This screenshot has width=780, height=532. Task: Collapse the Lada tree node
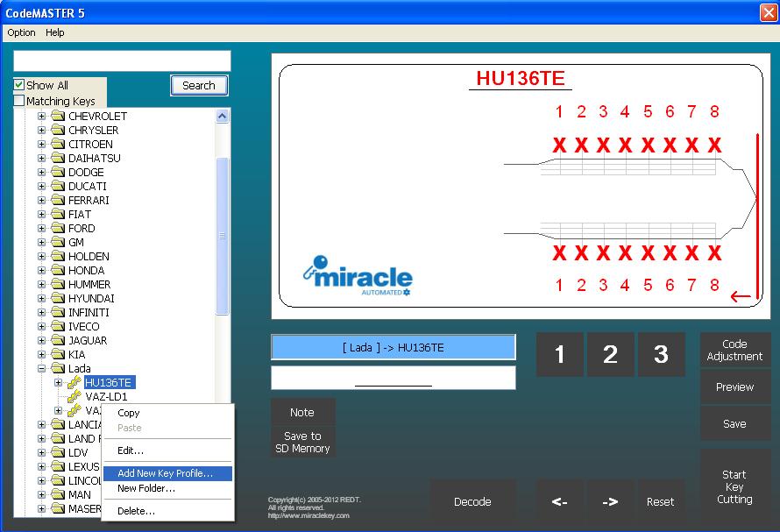click(x=42, y=368)
